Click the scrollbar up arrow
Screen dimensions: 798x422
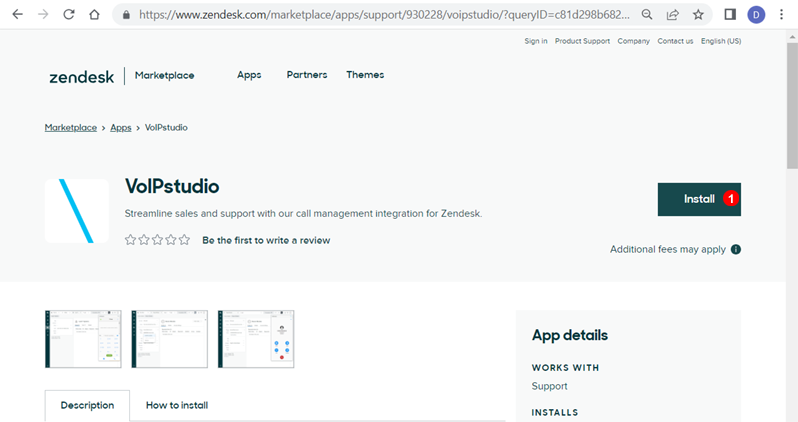(x=792, y=37)
